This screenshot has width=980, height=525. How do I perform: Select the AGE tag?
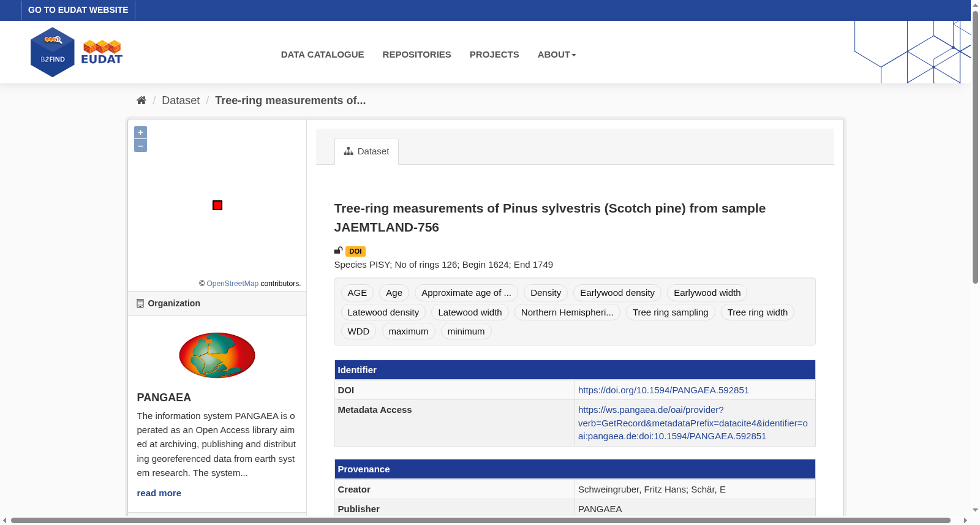(357, 293)
